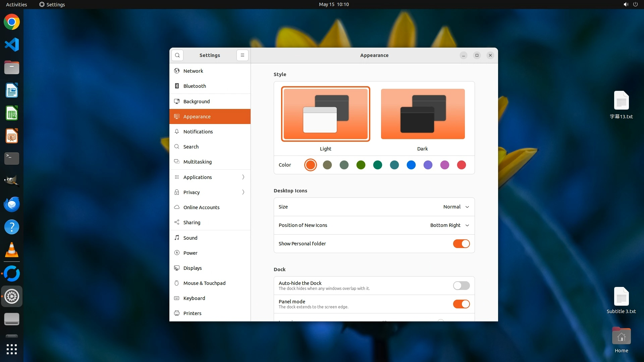The height and width of the screenshot is (362, 644).
Task: Open VLC media player from the dock
Action: 12,250
